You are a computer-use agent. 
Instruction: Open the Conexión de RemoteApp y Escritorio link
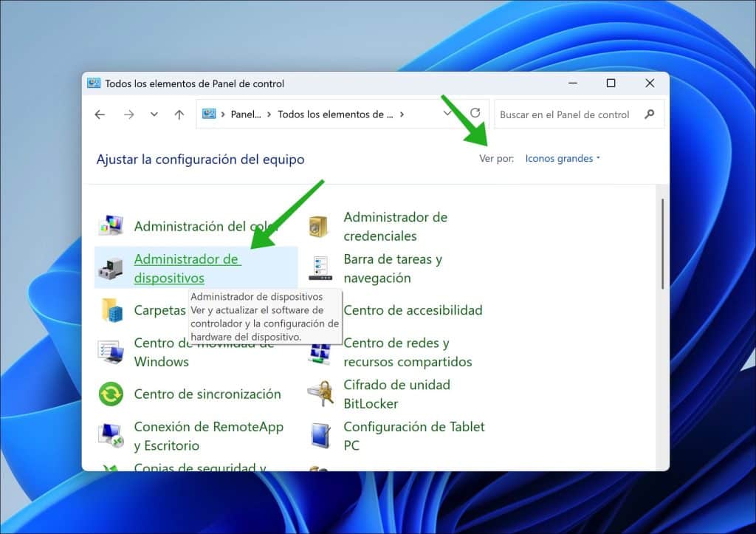(209, 436)
